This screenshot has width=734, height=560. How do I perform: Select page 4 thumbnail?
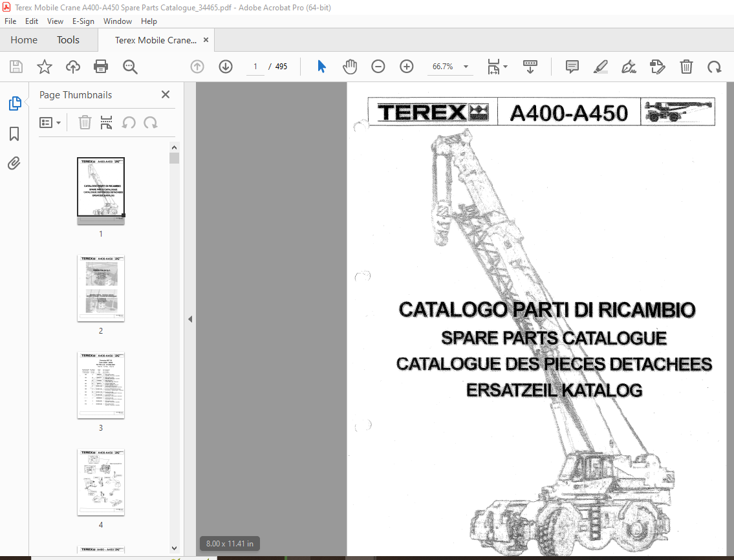pos(101,482)
